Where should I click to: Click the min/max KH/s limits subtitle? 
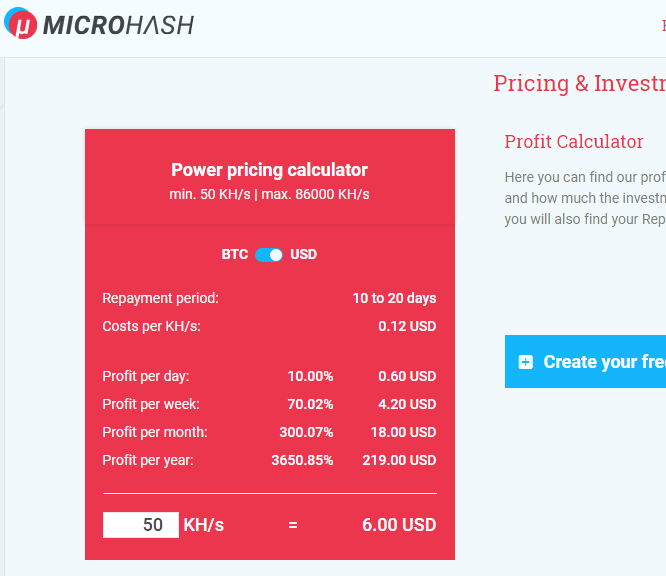(269, 194)
